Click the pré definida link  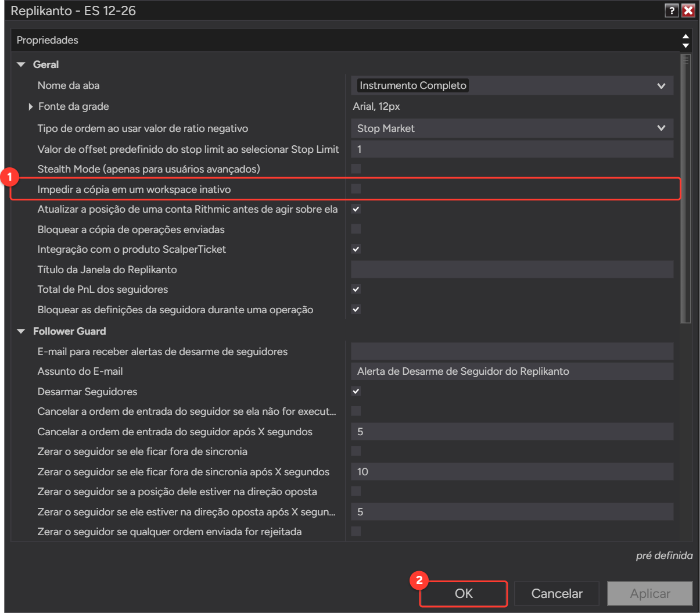664,556
